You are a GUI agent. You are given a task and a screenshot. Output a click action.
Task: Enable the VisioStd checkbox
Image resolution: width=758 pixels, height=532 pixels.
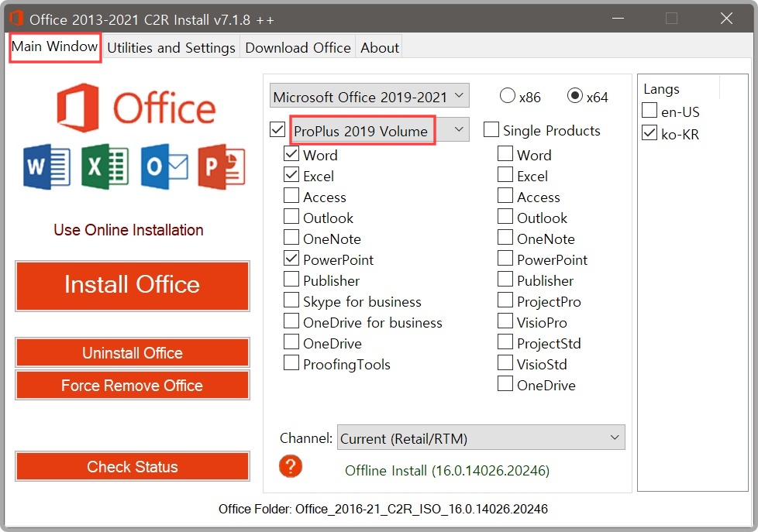pyautogui.click(x=505, y=362)
